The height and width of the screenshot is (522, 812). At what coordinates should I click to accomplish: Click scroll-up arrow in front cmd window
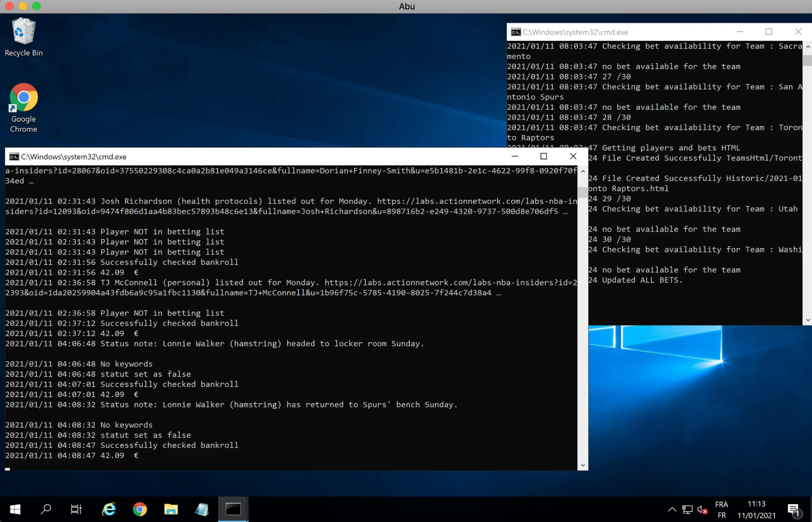point(583,171)
